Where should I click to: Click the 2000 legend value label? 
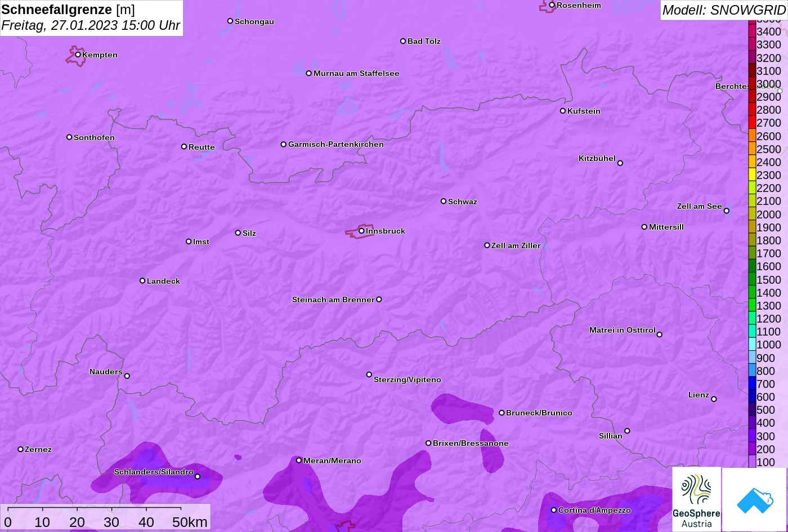[x=769, y=214]
